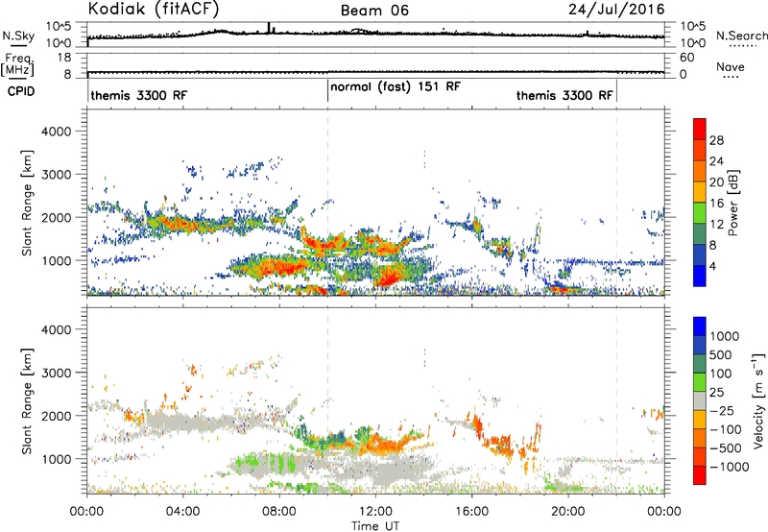The height and width of the screenshot is (532, 768).
Task: Click the "Beam 06" heading
Action: click(x=374, y=11)
